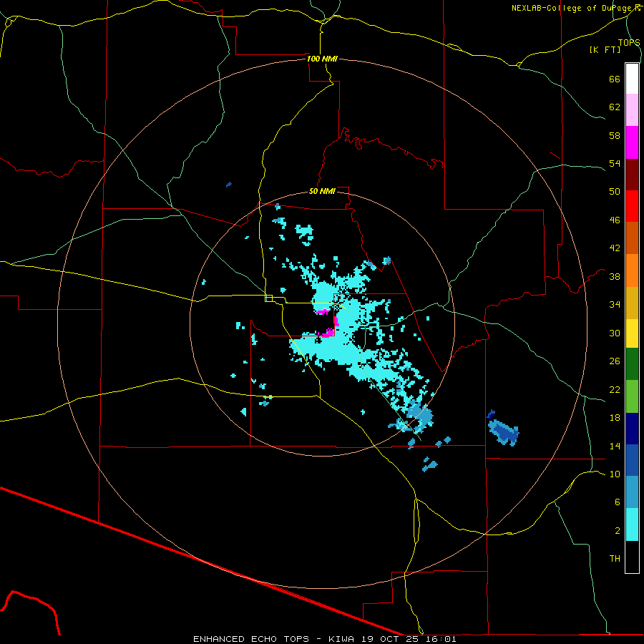Viewport: 644px width, 644px height.
Task: Click the legend value '22'
Action: (x=615, y=389)
